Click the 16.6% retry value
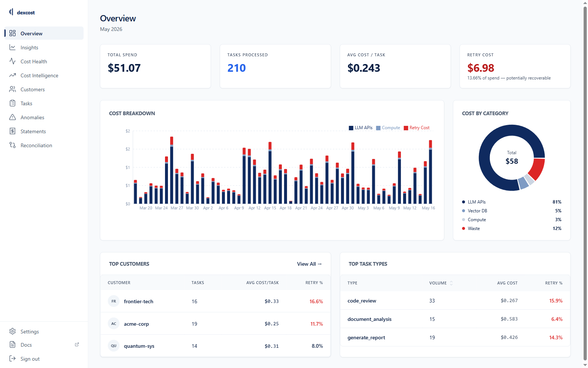The width and height of the screenshot is (588, 368). pos(316,301)
